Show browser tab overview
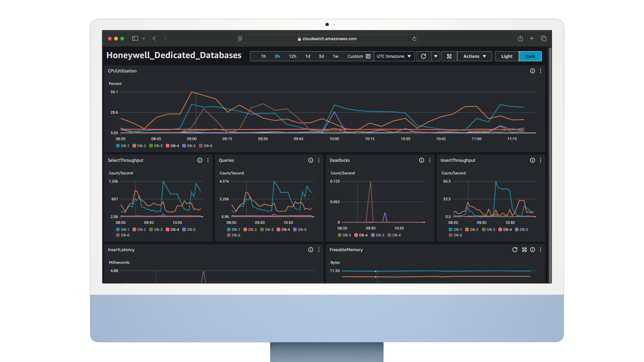This screenshot has width=644, height=362. pos(543,39)
